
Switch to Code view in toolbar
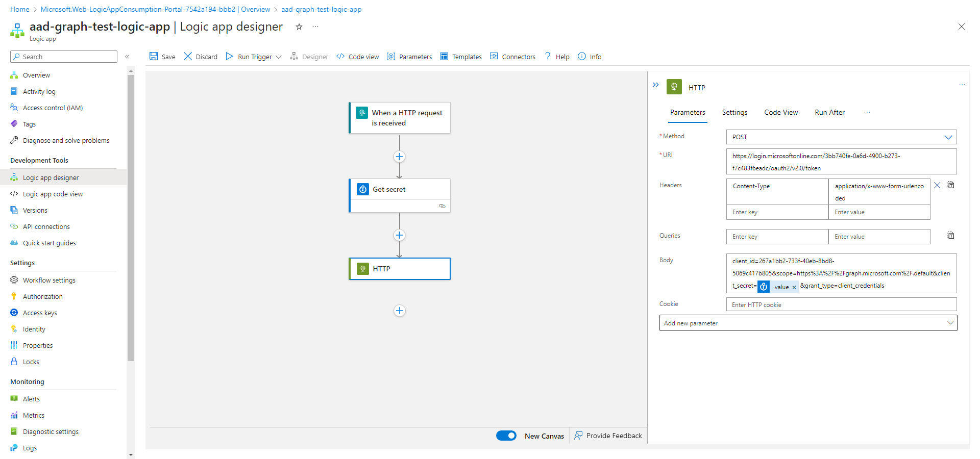coord(357,57)
